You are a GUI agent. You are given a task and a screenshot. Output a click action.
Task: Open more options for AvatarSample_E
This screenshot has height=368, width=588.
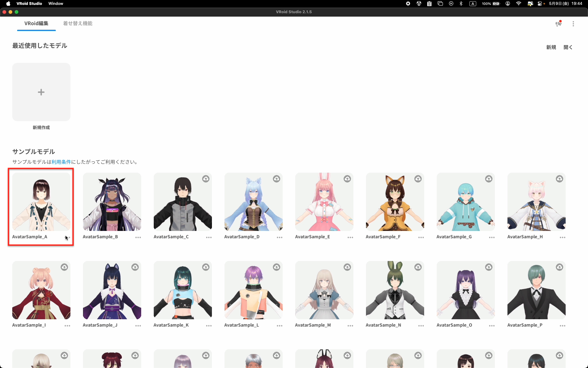tap(350, 237)
